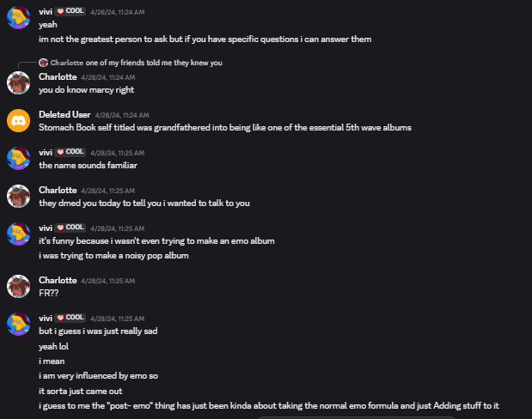Click Charlotte username above "you do know marcy"
The image size is (532, 419).
(x=57, y=76)
